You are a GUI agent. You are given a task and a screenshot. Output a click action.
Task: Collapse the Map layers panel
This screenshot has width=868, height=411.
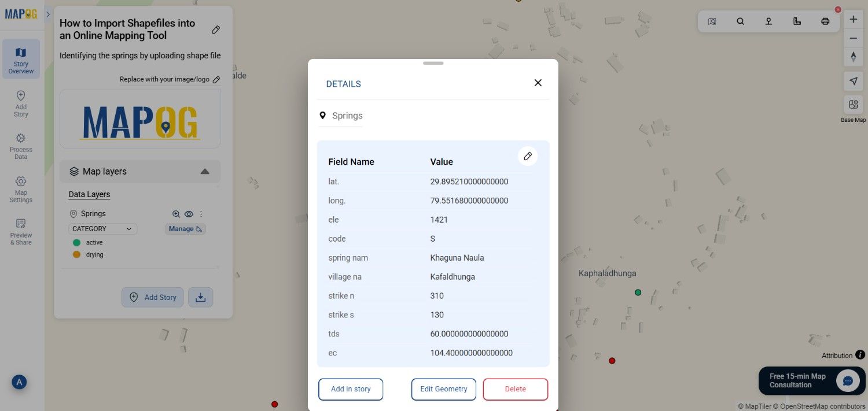205,171
